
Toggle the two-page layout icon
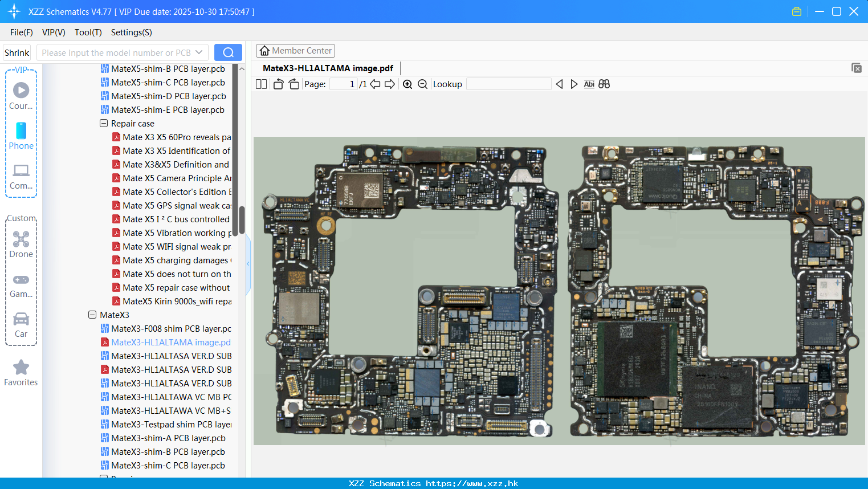[x=261, y=84]
